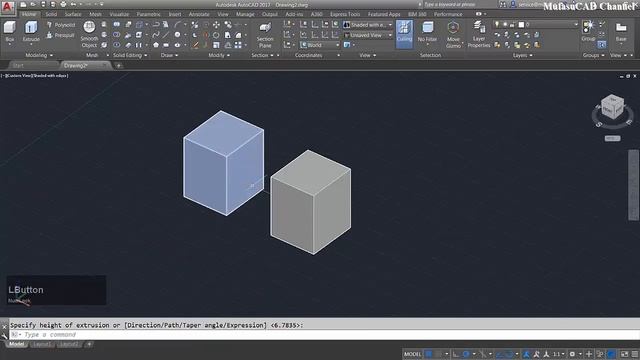Toggle clean screen in status bar
The width and height of the screenshot is (640, 360).
(x=624, y=354)
